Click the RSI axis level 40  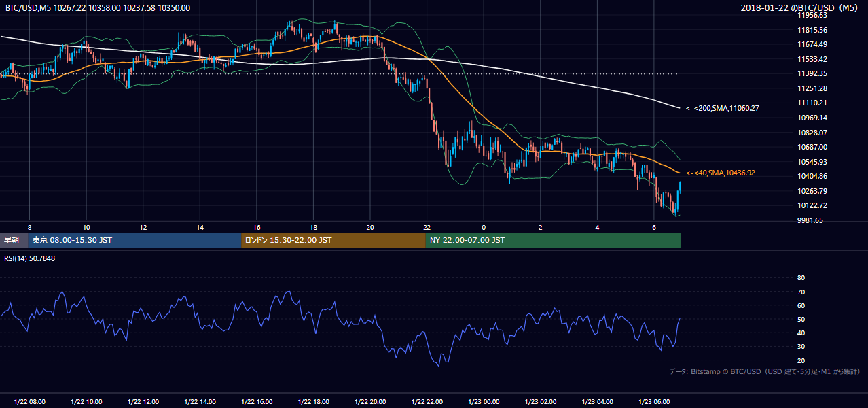click(x=801, y=333)
